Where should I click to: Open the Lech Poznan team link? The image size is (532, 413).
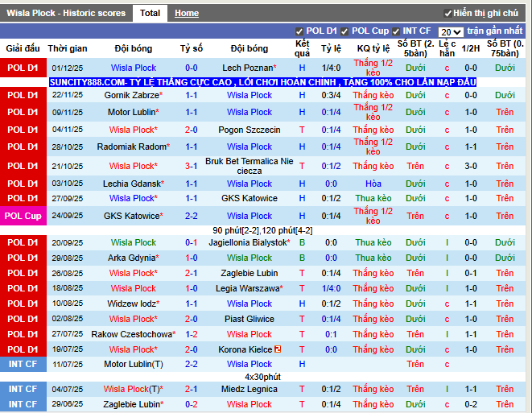(x=248, y=68)
